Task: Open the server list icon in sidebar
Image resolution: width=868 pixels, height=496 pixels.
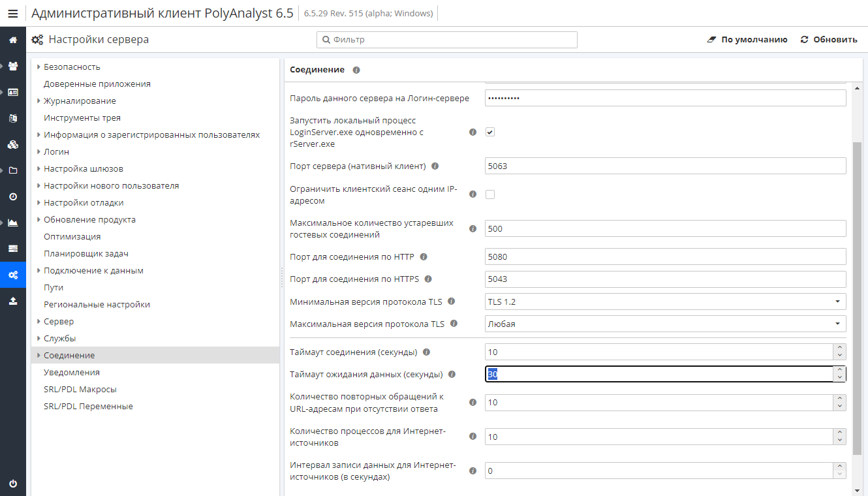Action: [13, 249]
